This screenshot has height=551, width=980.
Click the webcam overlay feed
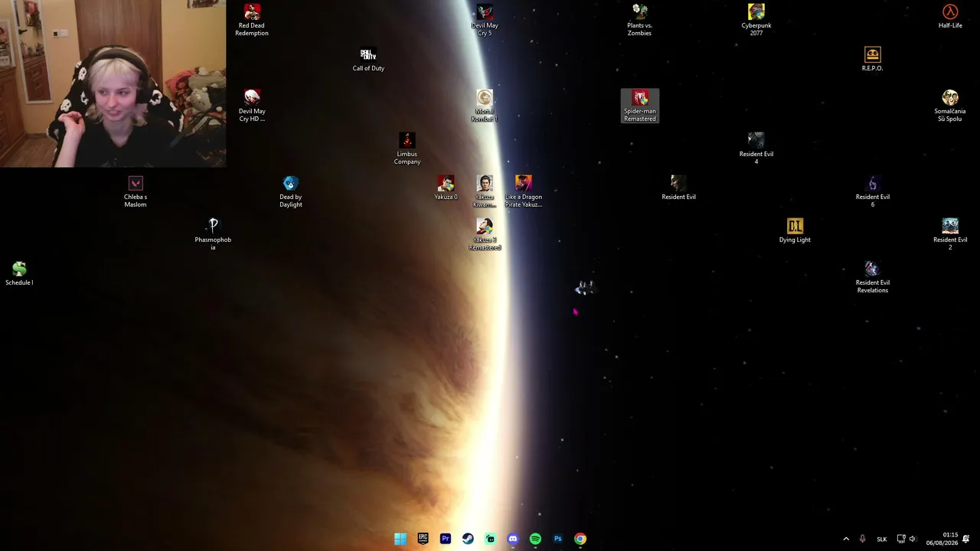click(113, 83)
